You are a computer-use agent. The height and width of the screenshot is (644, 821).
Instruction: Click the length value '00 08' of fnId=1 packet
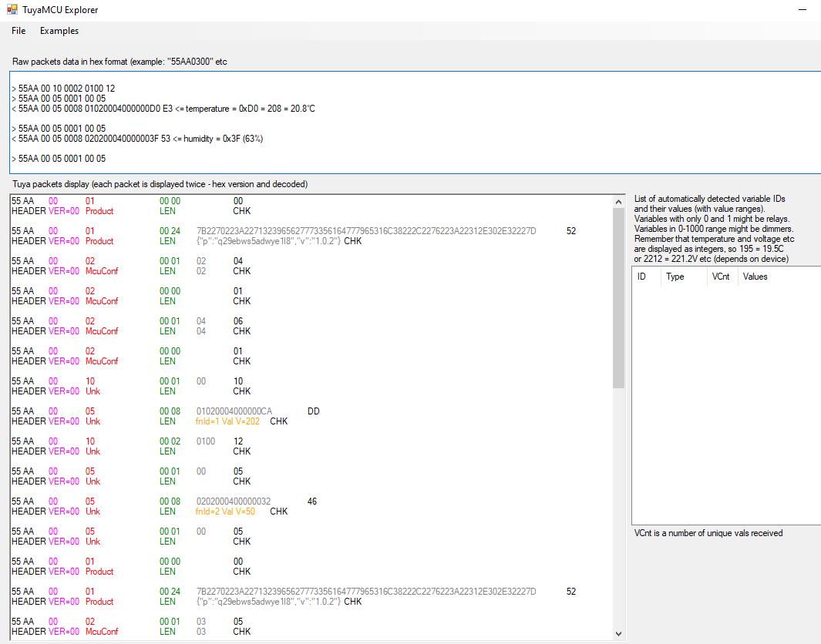(x=170, y=411)
